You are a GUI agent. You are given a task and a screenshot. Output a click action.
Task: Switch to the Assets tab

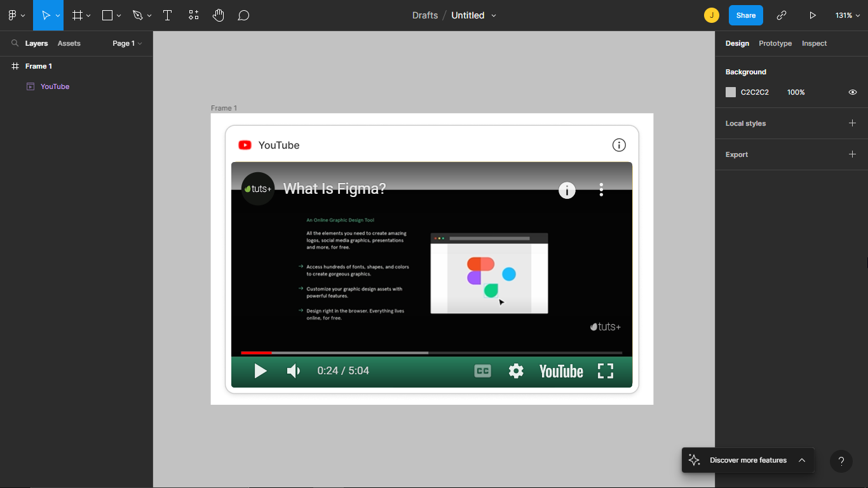tap(69, 43)
